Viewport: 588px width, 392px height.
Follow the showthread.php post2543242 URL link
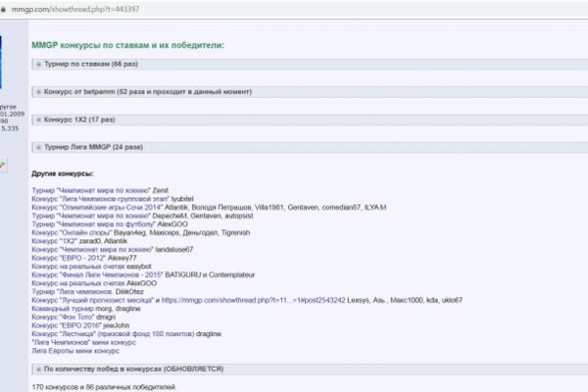pyautogui.click(x=254, y=300)
